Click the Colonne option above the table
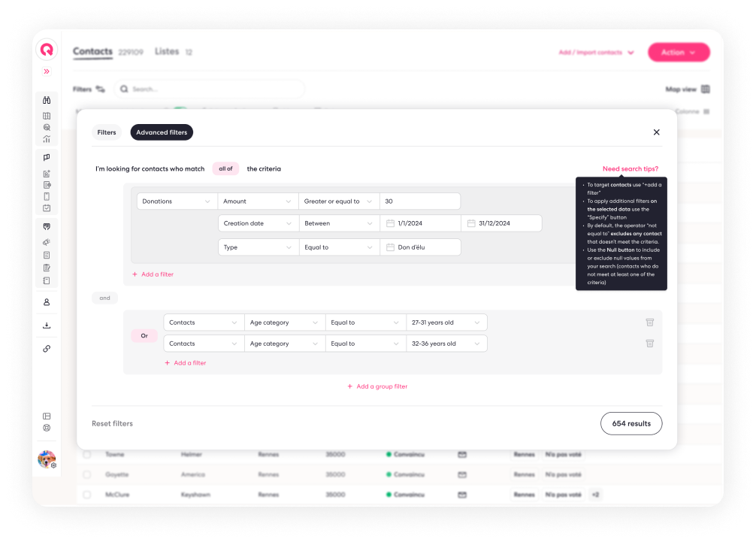 coord(692,111)
